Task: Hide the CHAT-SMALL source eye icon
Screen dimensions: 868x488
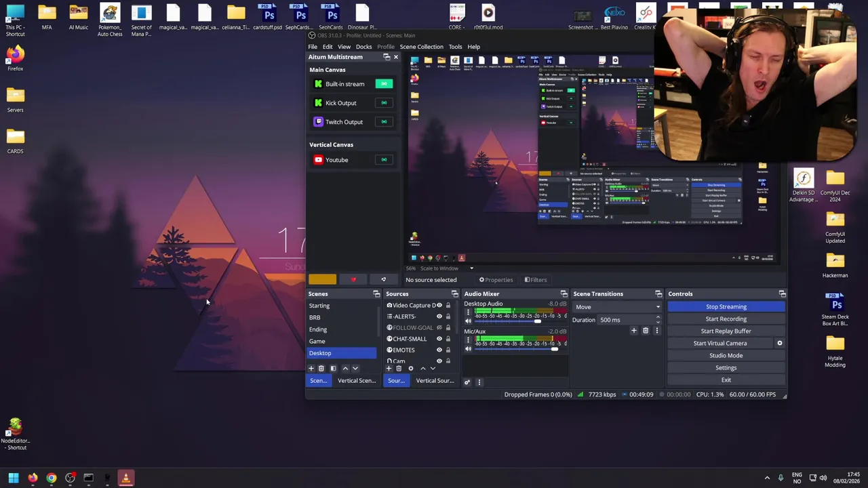Action: (x=439, y=339)
